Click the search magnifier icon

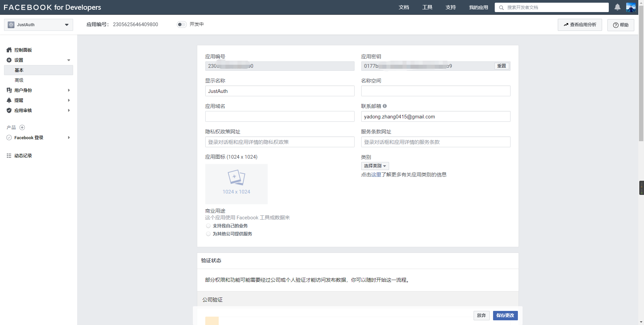point(501,7)
